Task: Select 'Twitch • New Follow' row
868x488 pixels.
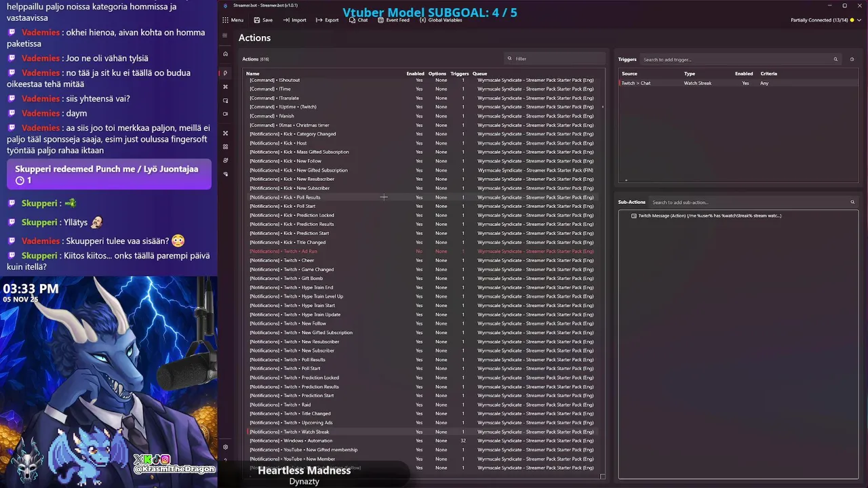Action: click(x=422, y=323)
